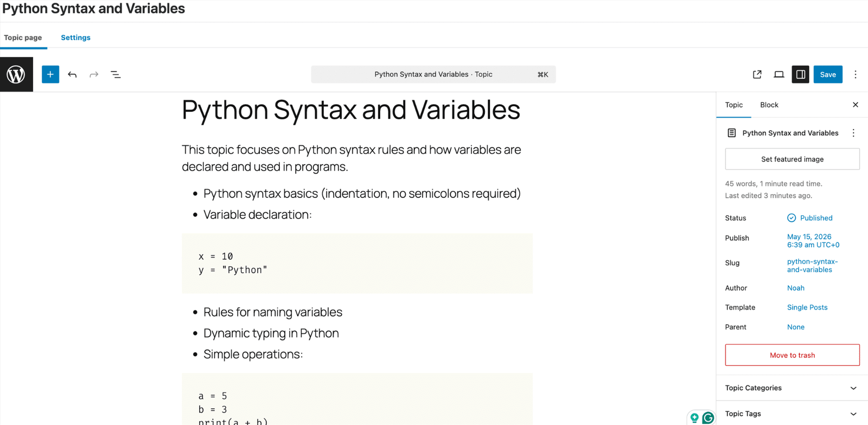This screenshot has width=868, height=425.
Task: Set the parent currently None
Action: [796, 327]
